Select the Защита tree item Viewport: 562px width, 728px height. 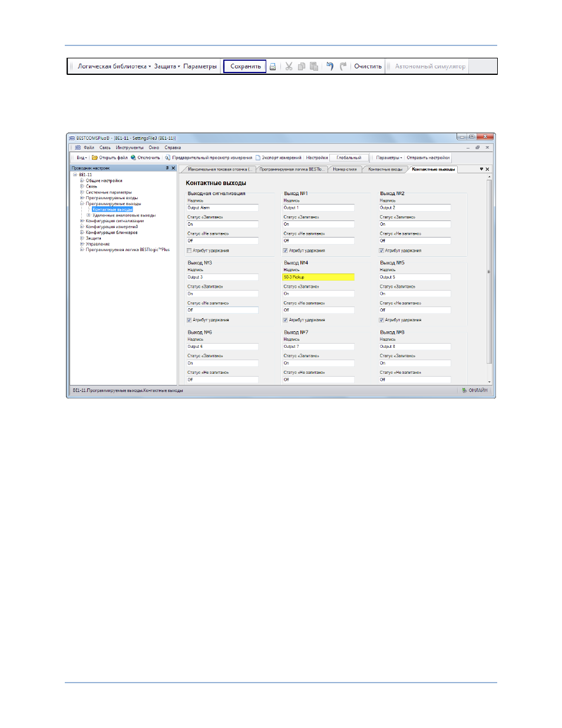tap(93, 238)
